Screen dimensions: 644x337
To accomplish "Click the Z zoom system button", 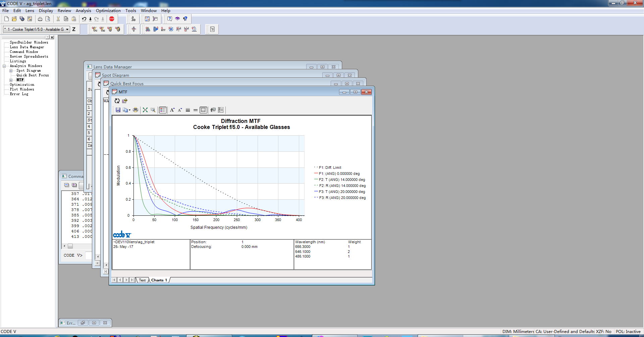I will click(x=74, y=29).
